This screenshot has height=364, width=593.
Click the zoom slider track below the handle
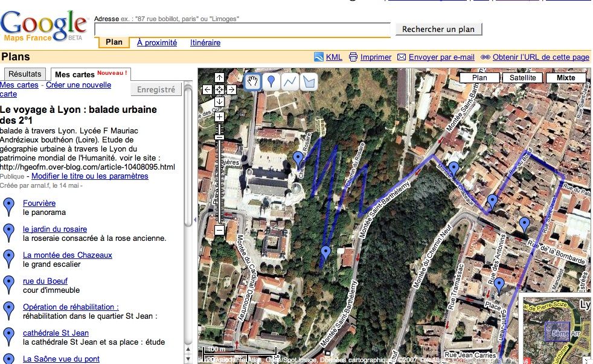pos(219,180)
